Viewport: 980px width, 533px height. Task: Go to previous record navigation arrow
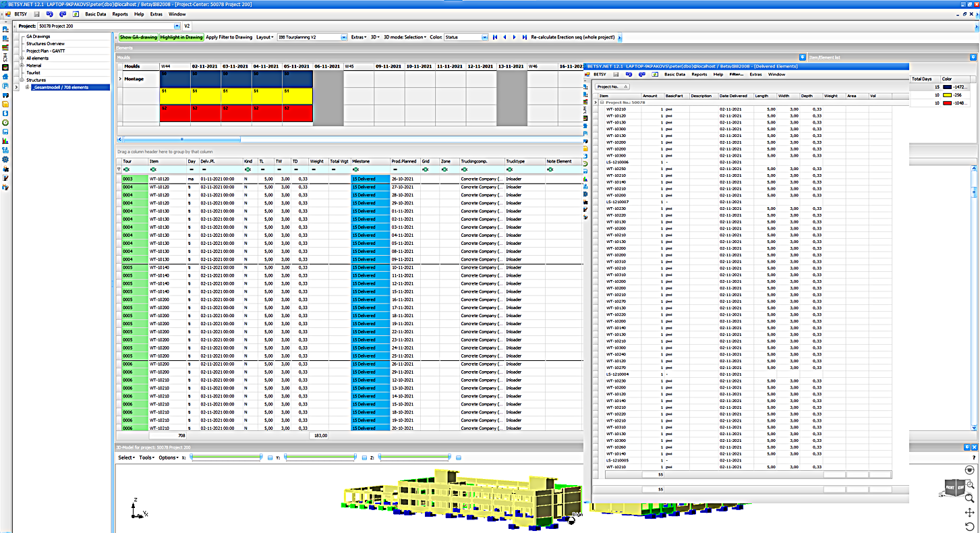505,37
